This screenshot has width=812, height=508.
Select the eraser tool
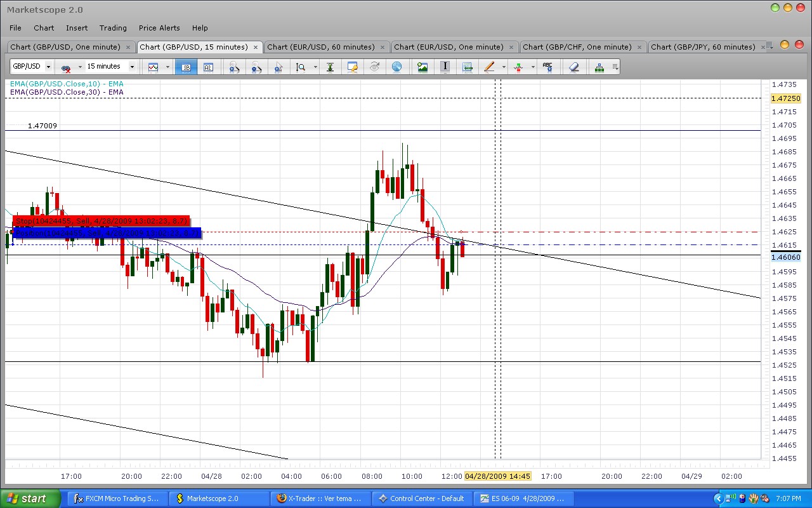574,67
